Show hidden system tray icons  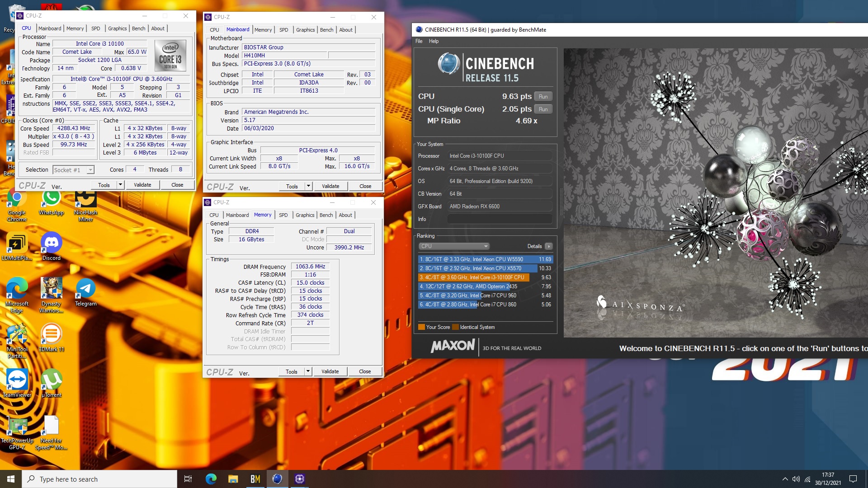pyautogui.click(x=785, y=479)
